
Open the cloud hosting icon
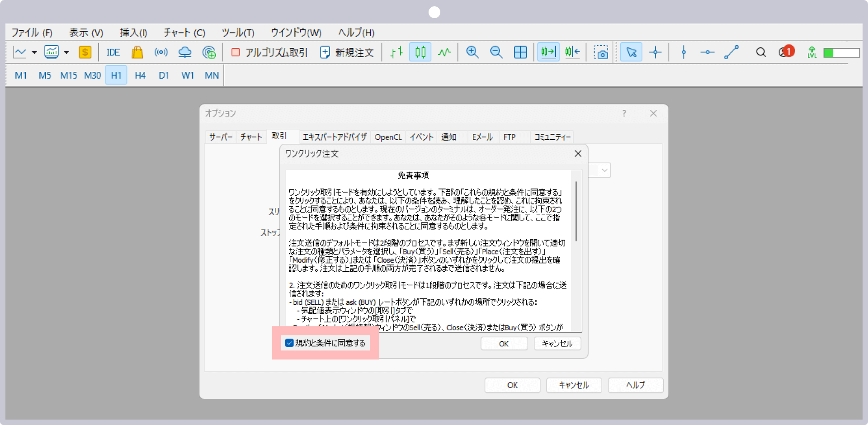tap(185, 52)
